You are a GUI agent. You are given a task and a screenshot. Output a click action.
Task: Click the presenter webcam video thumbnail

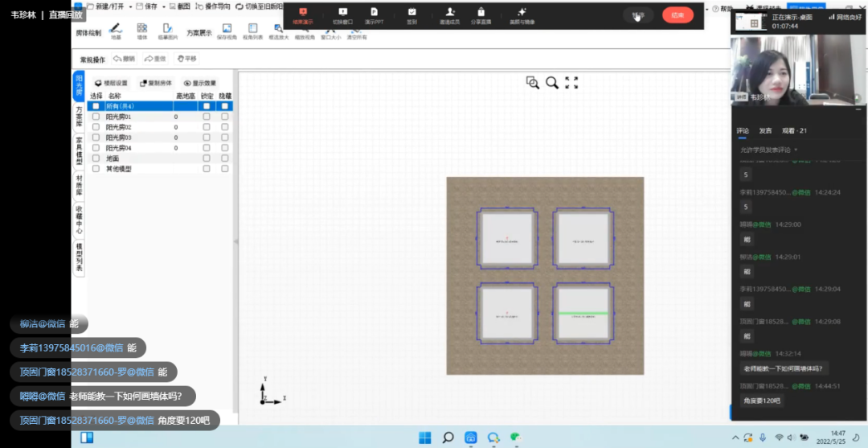[x=799, y=70]
